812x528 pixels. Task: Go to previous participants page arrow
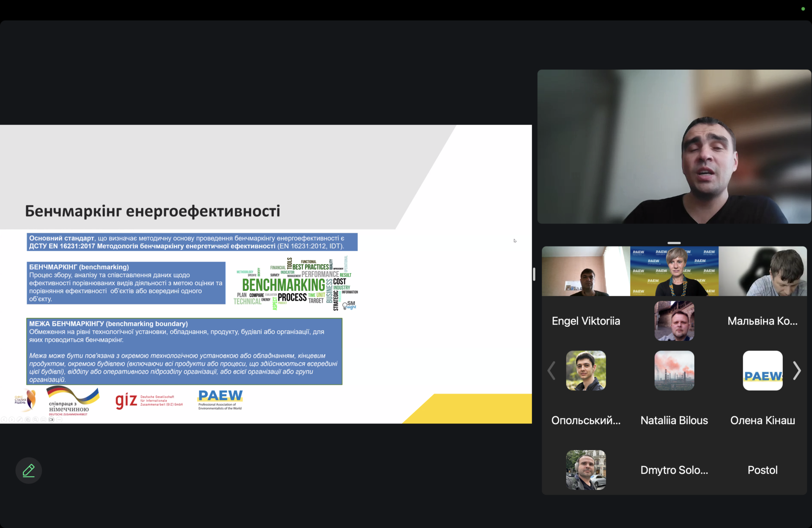click(551, 371)
